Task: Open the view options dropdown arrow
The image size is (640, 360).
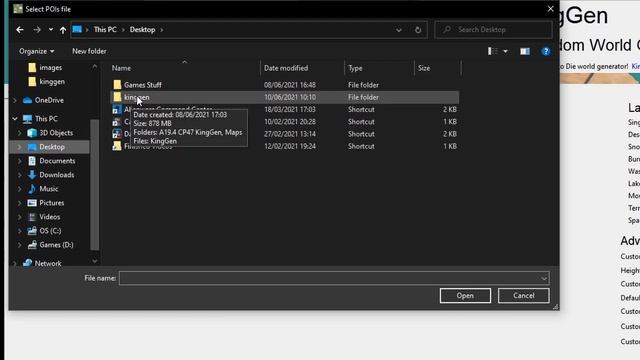Action: [x=505, y=51]
